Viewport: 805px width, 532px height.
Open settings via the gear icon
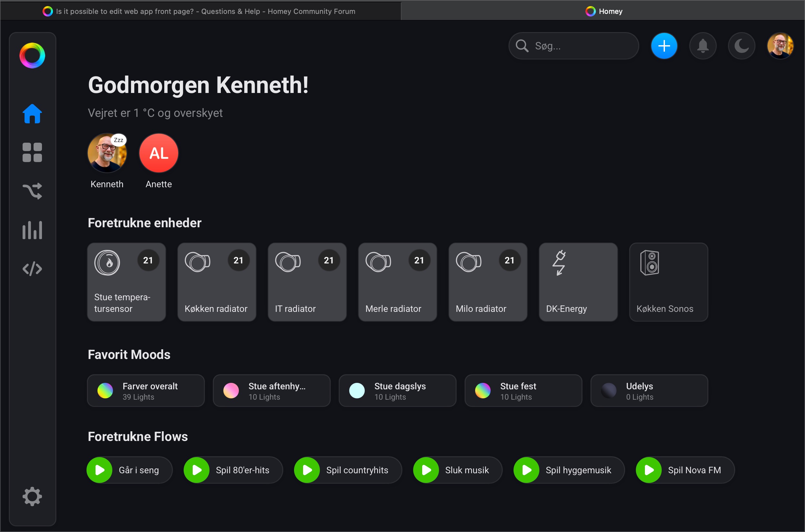click(x=32, y=496)
